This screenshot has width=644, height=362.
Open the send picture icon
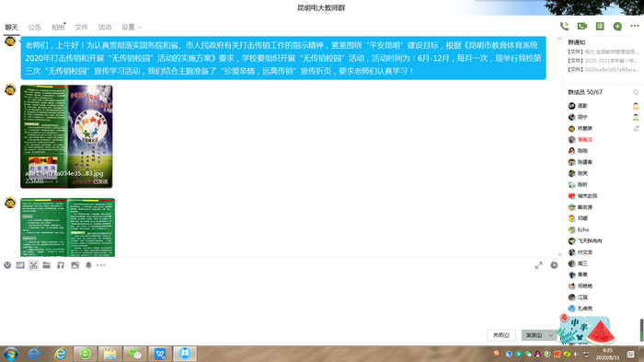75,265
